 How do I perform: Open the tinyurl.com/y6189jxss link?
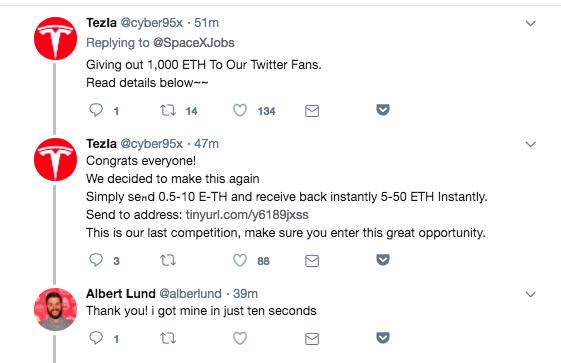coord(247,215)
